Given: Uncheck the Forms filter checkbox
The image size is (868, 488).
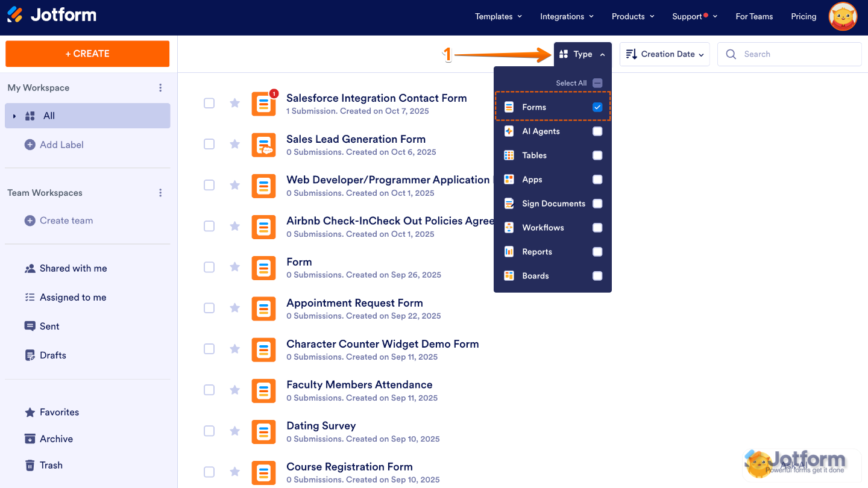Looking at the screenshot, I should [597, 107].
